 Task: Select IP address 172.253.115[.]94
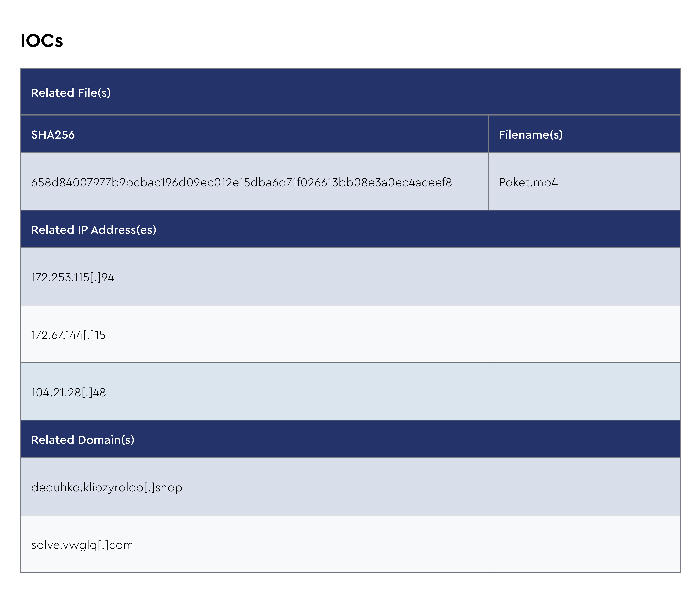(73, 278)
